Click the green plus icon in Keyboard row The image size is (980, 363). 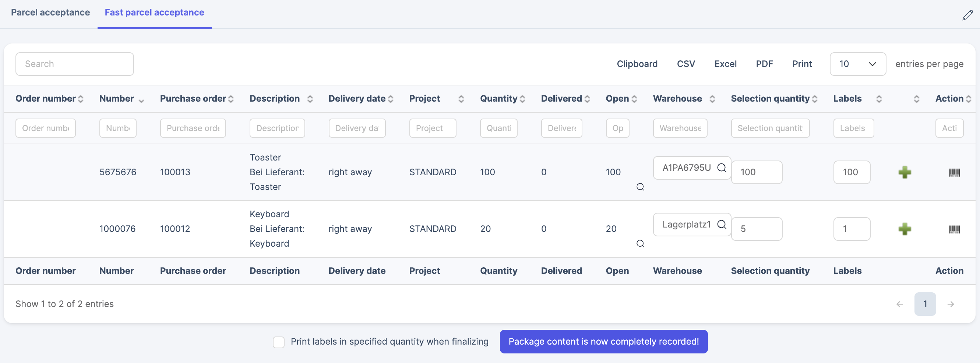click(904, 229)
